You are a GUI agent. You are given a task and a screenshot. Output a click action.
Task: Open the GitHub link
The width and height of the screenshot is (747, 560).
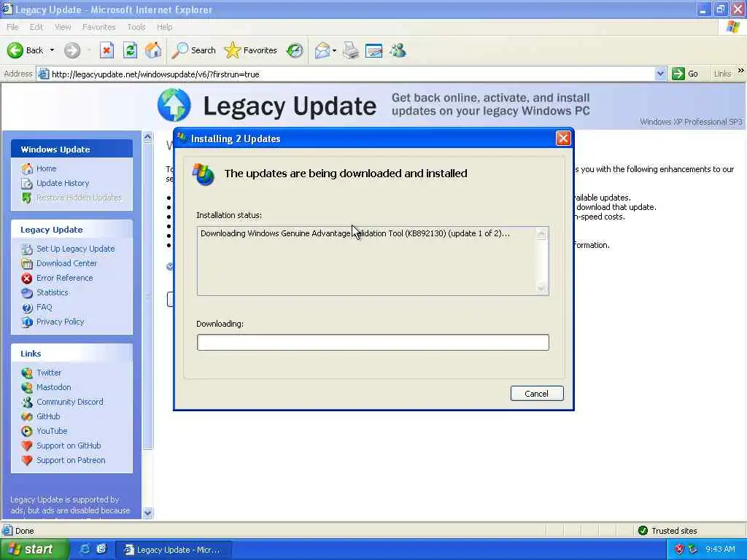(x=48, y=416)
